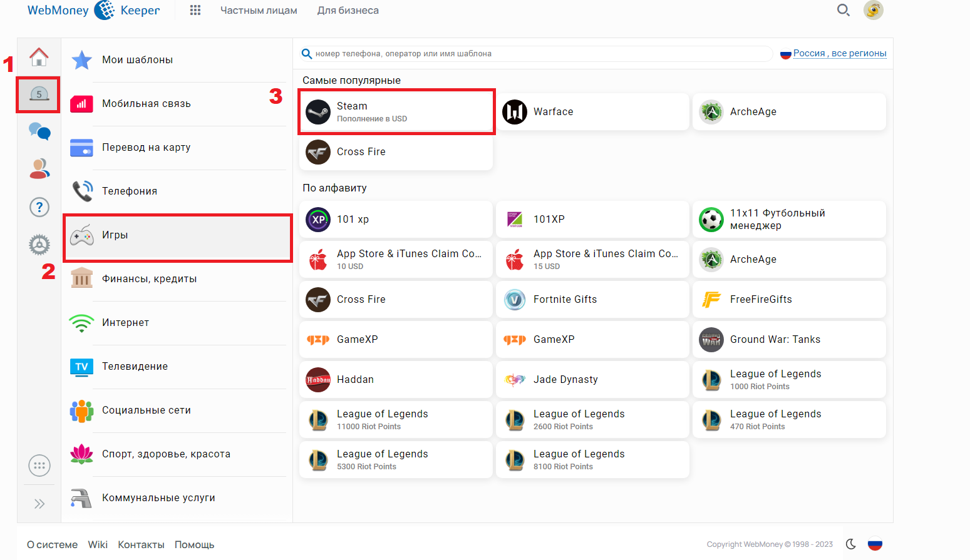The image size is (970, 560).
Task: Open League of Legends 5300 Riot Points
Action: (396, 460)
